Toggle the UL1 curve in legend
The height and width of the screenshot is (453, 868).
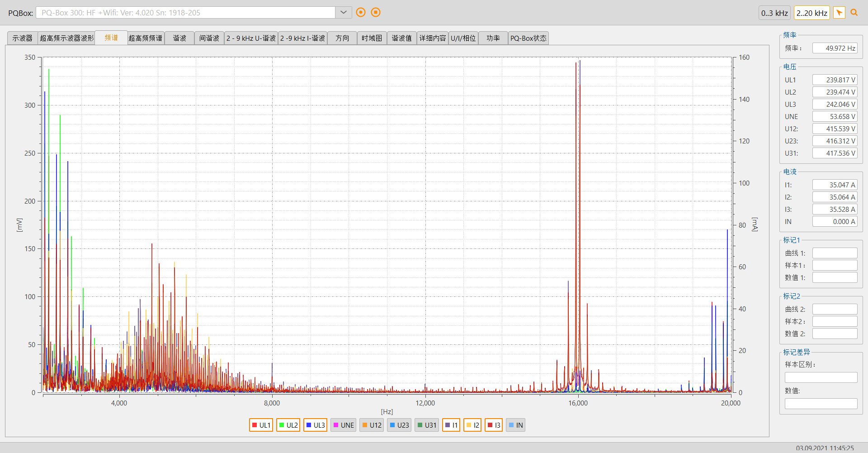[x=261, y=425]
